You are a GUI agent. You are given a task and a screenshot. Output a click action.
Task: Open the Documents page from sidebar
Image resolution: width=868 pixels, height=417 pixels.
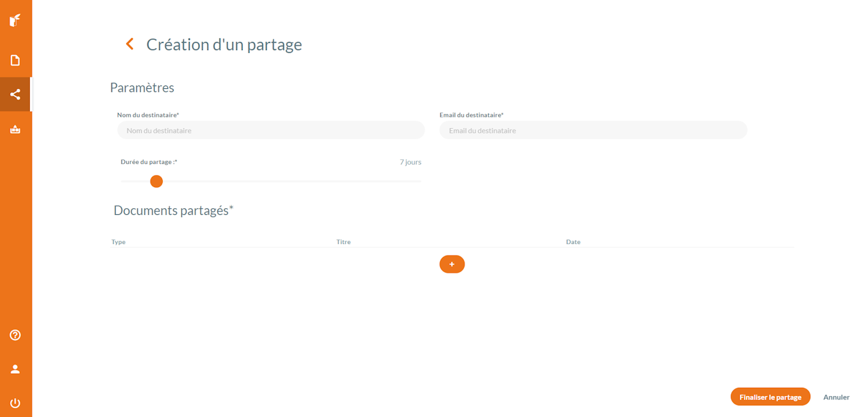[15, 60]
